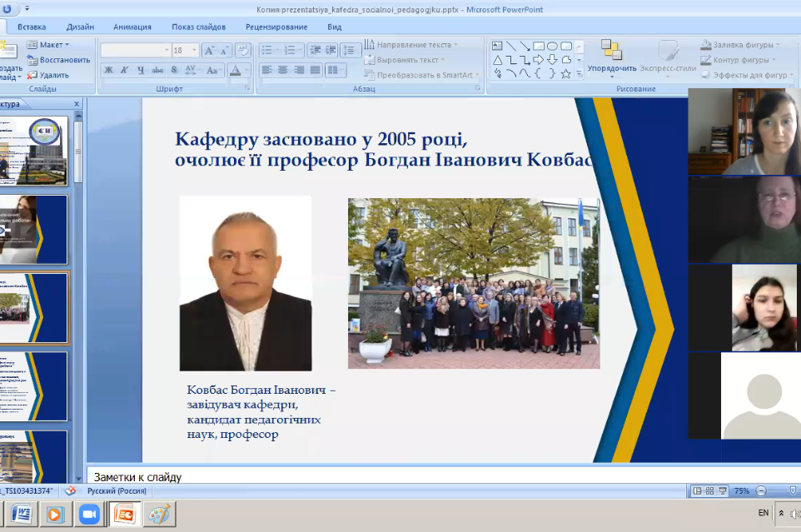Click the center text alignment icon
Viewport: 801px width, 532px height.
(282, 71)
